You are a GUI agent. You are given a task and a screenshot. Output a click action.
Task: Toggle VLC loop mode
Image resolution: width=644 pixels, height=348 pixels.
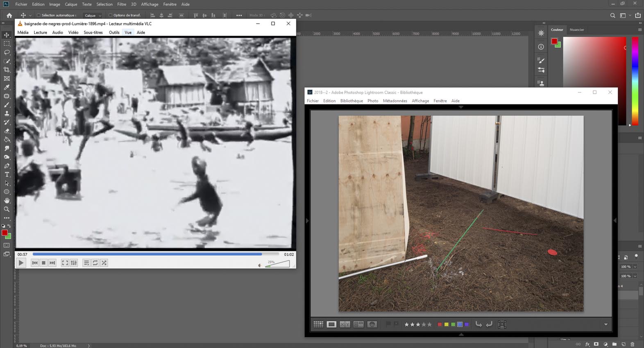(95, 263)
